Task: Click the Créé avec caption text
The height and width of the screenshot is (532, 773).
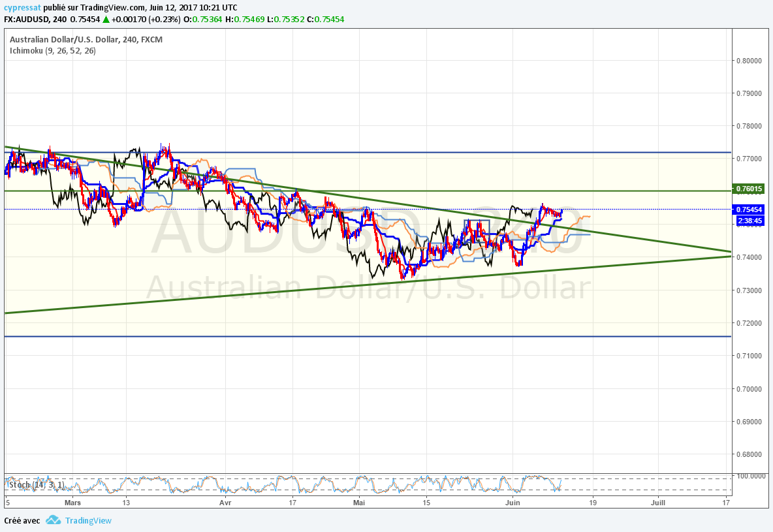Action: click(x=22, y=521)
